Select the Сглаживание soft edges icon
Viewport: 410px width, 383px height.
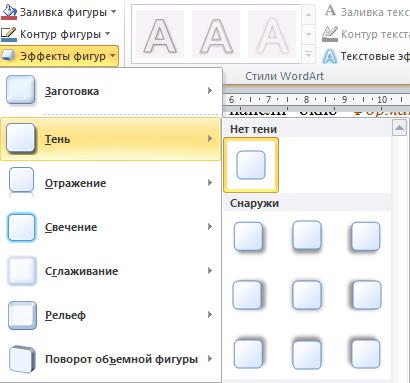tap(21, 271)
